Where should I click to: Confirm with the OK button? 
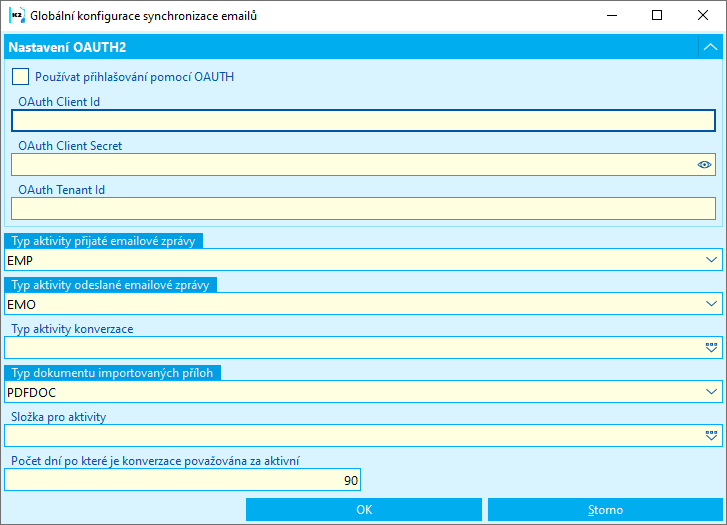pos(364,510)
